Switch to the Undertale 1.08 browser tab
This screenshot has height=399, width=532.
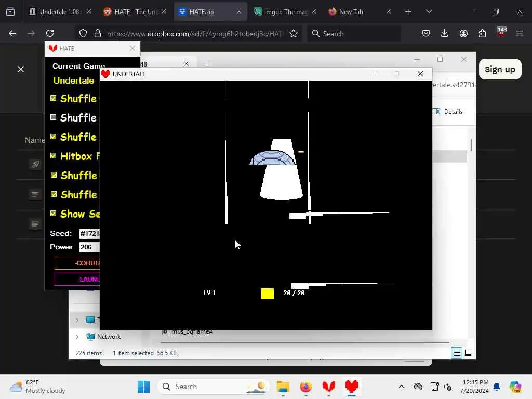(60, 11)
